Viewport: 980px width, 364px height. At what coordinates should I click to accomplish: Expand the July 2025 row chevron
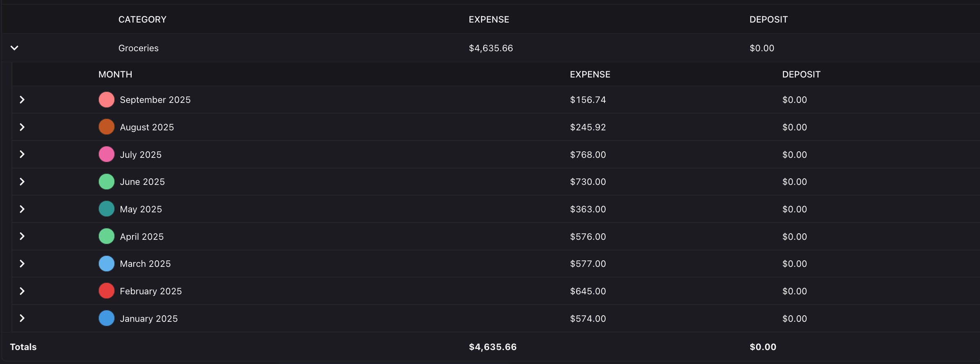[x=22, y=154]
